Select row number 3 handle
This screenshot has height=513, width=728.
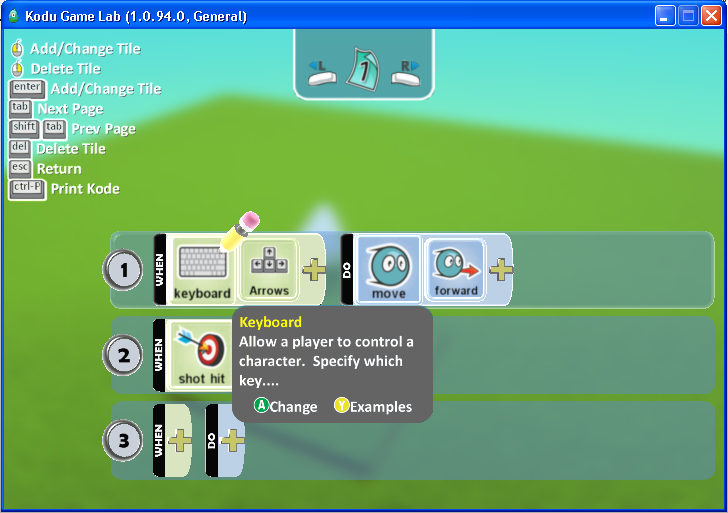(124, 440)
